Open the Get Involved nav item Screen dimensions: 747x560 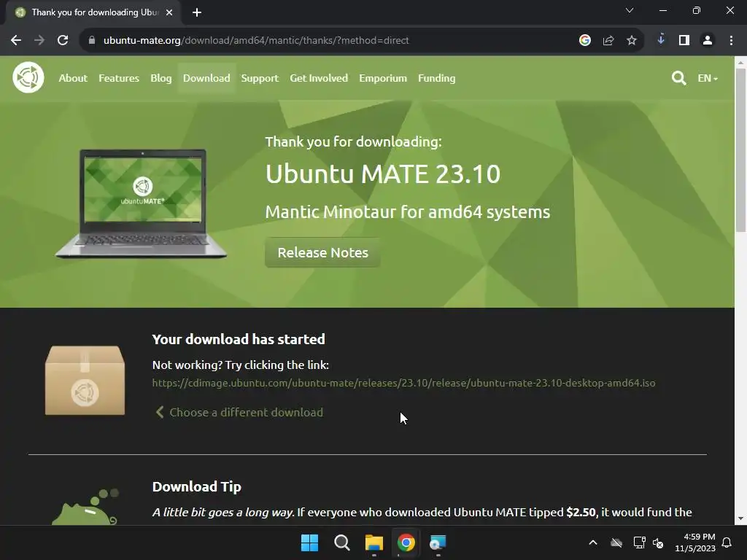pos(319,78)
